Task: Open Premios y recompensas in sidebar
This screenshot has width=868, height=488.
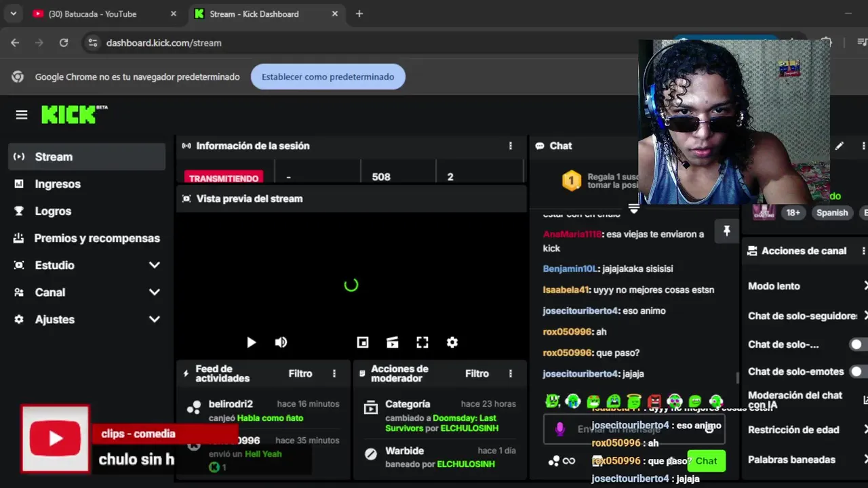Action: [87, 238]
